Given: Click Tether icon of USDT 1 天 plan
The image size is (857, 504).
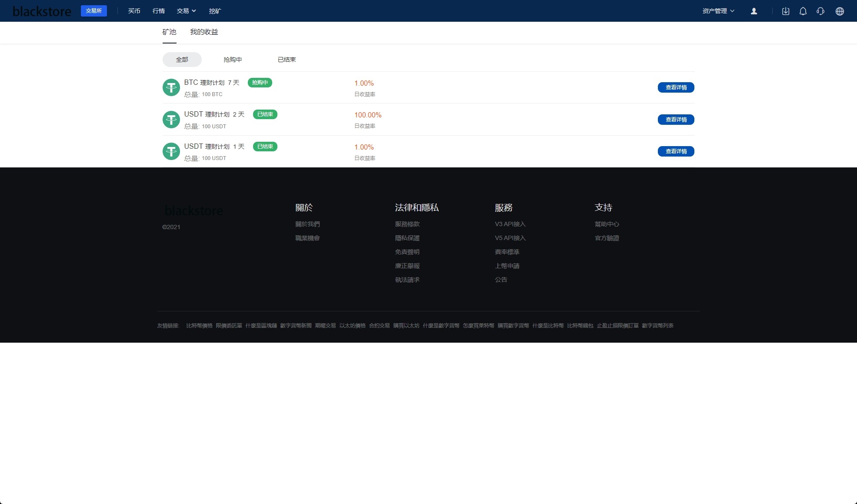Looking at the screenshot, I should coord(171,151).
